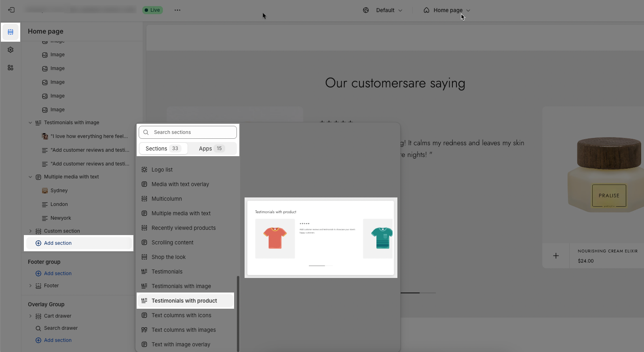
Task: Open Theme settings gear icon
Action: pos(11,50)
